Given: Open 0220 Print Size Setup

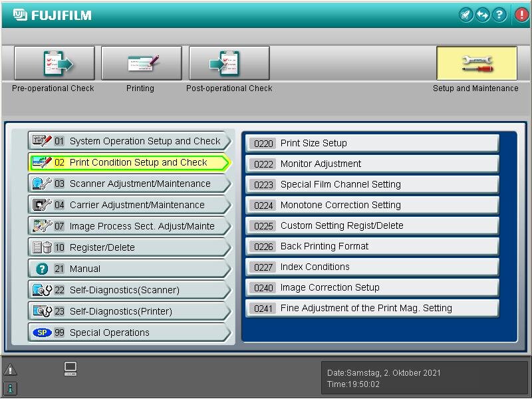Looking at the screenshot, I should point(372,143).
